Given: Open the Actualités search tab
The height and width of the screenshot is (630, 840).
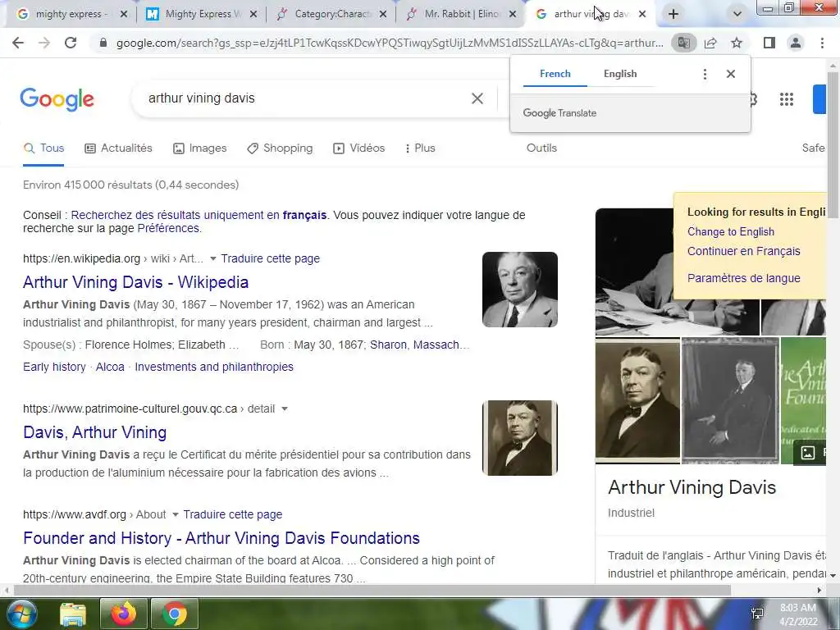Looking at the screenshot, I should point(118,148).
